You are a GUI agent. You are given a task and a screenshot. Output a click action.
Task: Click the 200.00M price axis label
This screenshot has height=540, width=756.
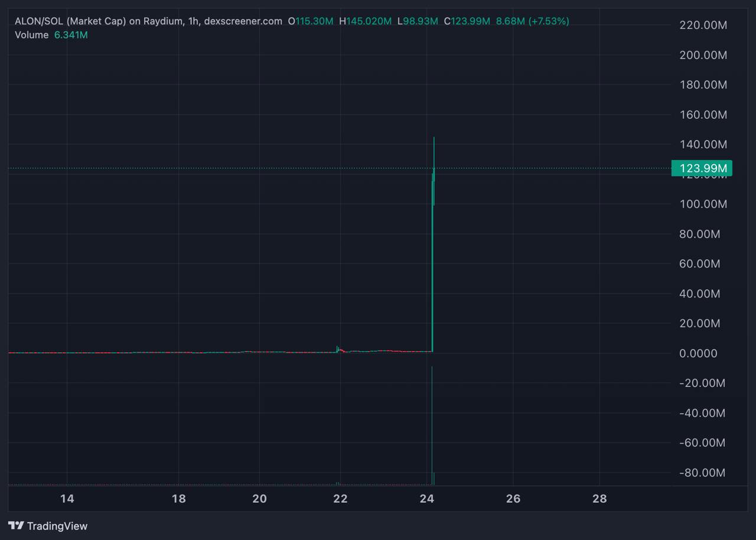point(703,55)
